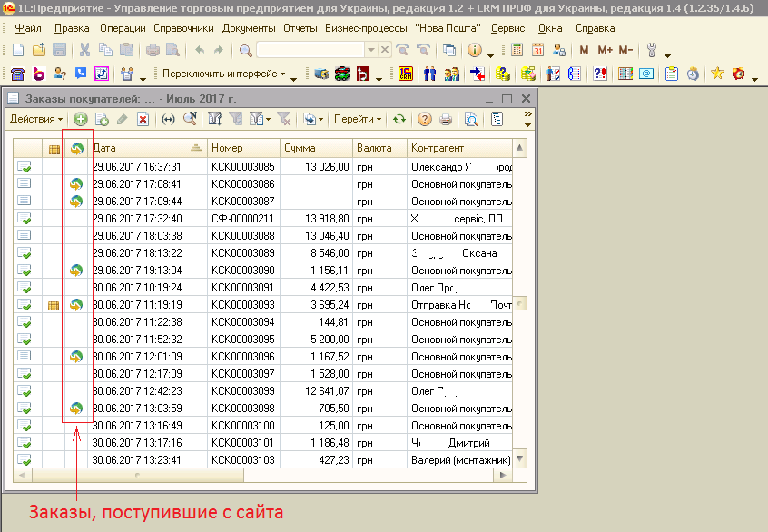The image size is (768, 532).
Task: Click the coins with question mark icon
Action: (503, 74)
